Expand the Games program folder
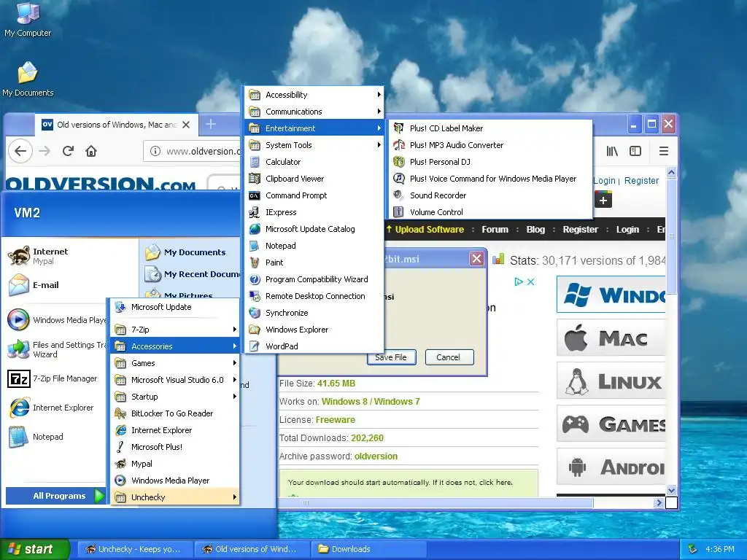747x560 pixels. [x=175, y=363]
